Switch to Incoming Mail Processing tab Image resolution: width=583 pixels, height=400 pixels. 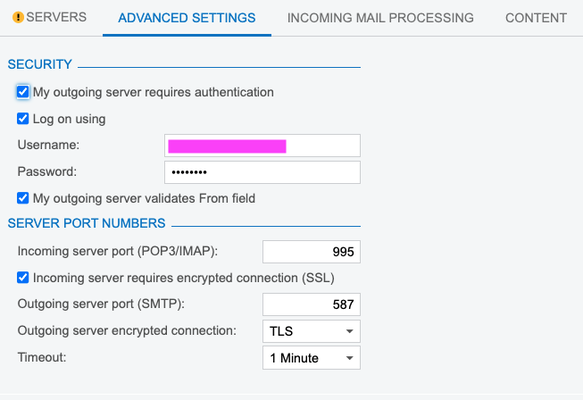(380, 18)
